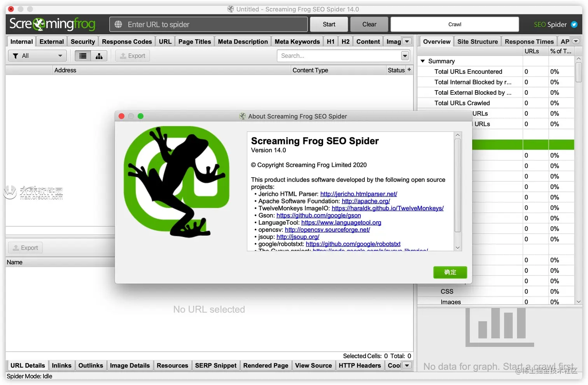The image size is (588, 385).
Task: Click the globe icon in the URL field
Action: 118,24
